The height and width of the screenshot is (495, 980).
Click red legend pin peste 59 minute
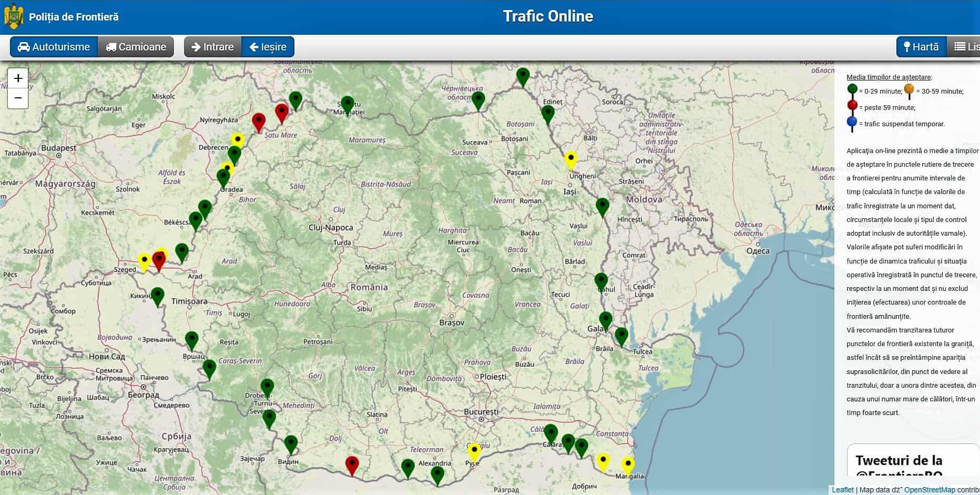[x=852, y=107]
